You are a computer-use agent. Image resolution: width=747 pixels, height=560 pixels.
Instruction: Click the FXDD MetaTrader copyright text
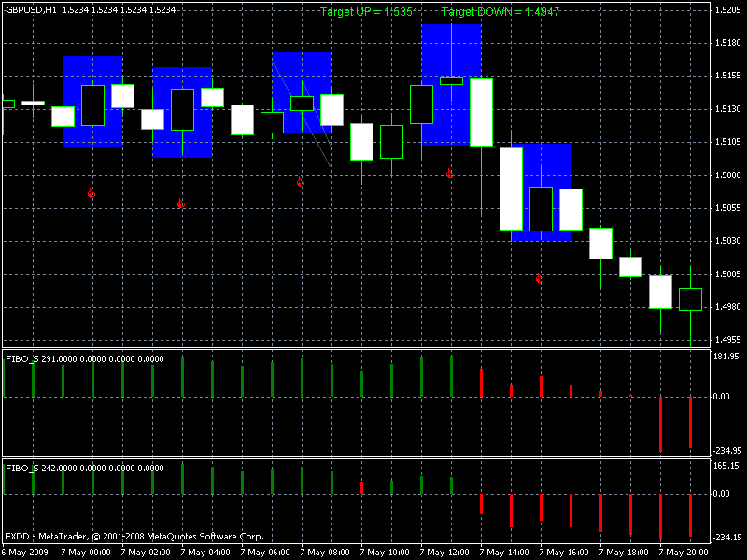pyautogui.click(x=134, y=537)
